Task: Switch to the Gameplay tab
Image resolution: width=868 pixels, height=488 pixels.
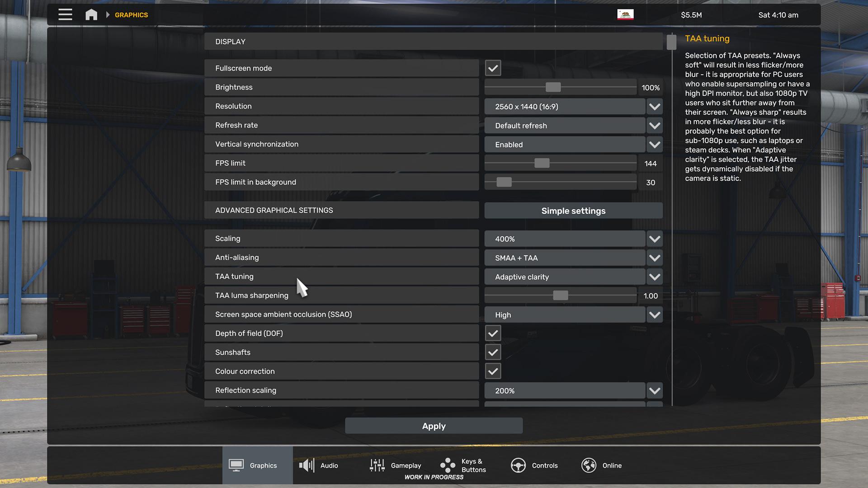Action: (406, 465)
